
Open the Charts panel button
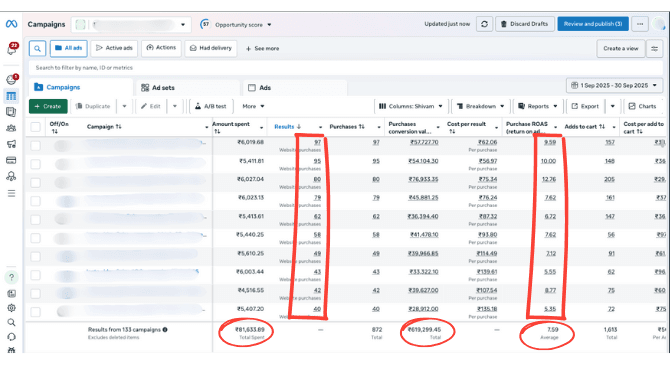(643, 106)
